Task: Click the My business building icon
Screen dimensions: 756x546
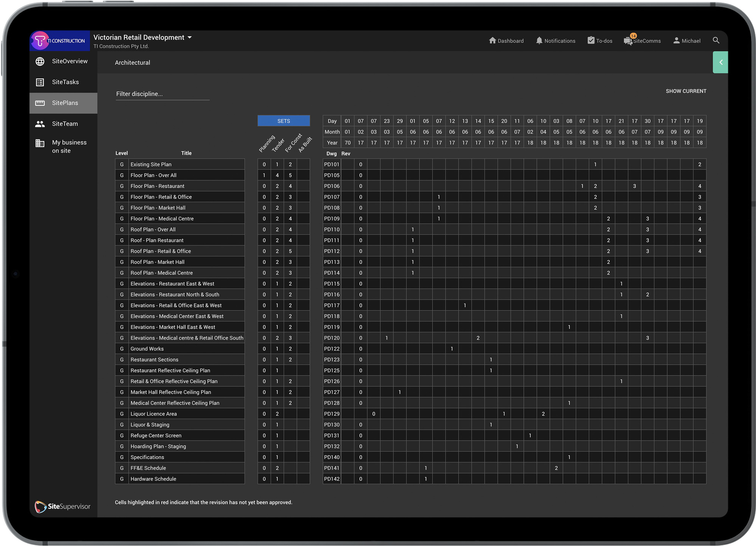Action: 40,143
